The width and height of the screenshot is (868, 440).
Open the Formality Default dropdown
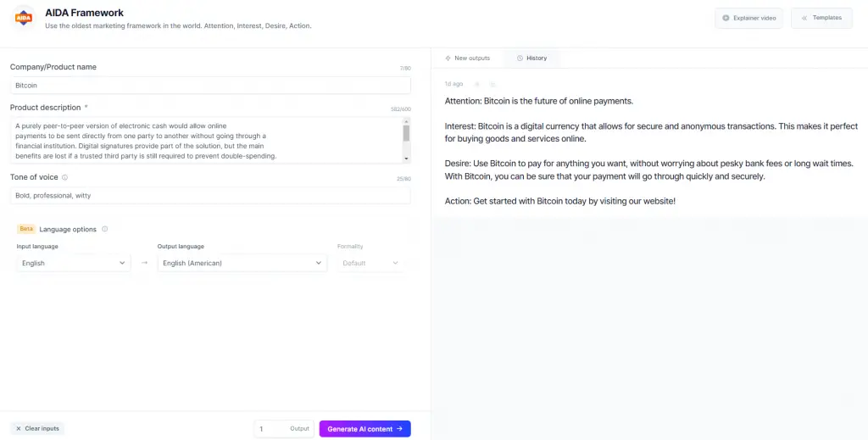tap(370, 263)
